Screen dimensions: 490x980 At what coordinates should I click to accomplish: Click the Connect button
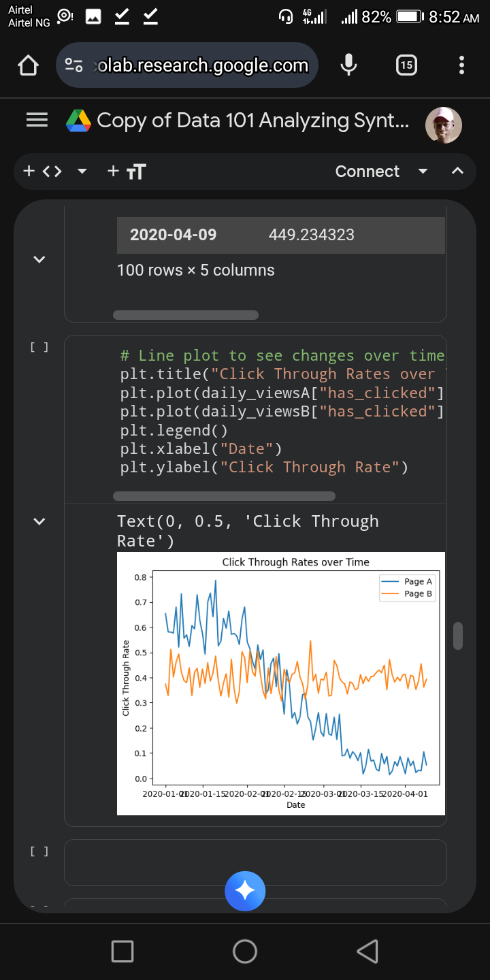(x=367, y=171)
